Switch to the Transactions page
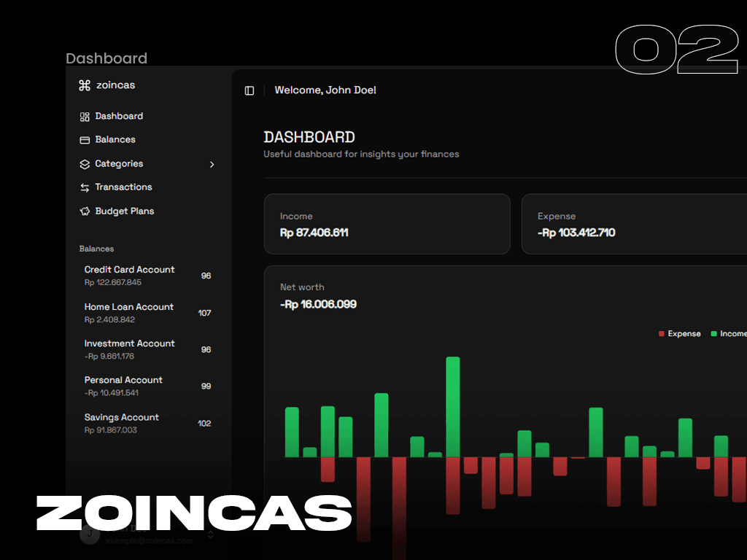Screen dimensions: 747x560 pos(123,187)
